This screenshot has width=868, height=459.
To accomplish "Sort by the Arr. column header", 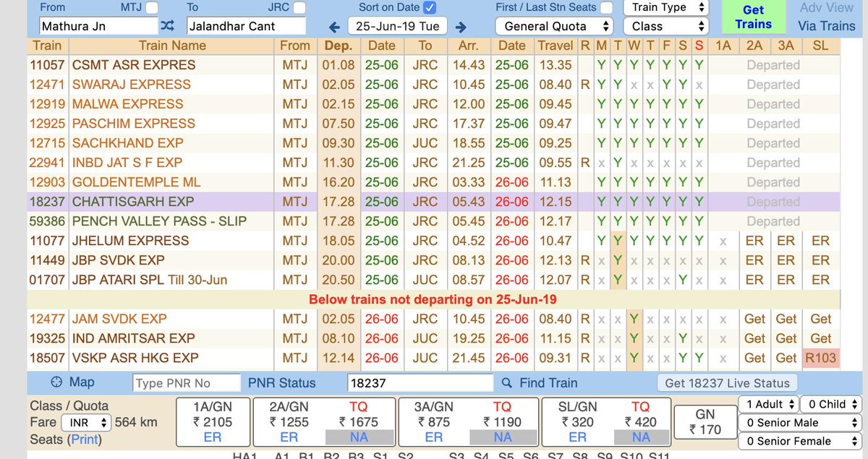I will (x=469, y=46).
